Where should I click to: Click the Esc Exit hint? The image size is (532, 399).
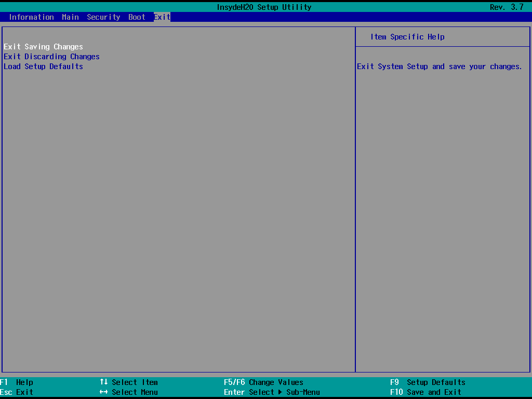17,392
